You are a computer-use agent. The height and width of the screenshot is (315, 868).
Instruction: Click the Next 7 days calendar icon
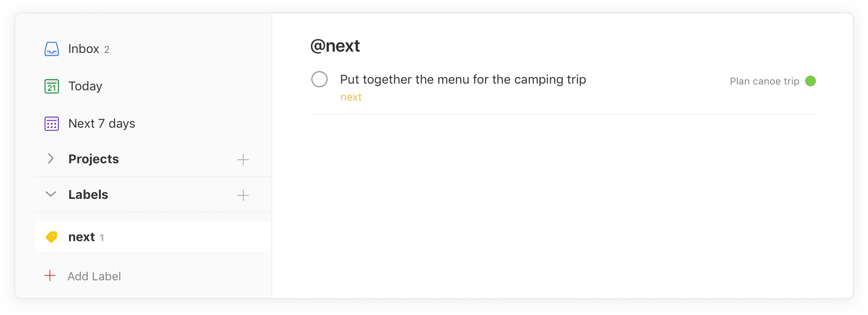pos(52,124)
